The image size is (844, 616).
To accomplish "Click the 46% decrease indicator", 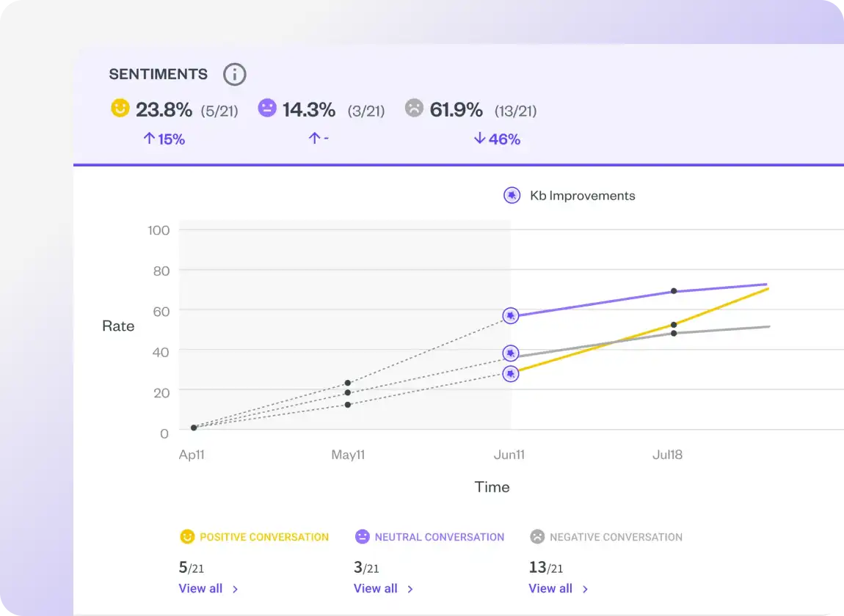I will pos(497,139).
